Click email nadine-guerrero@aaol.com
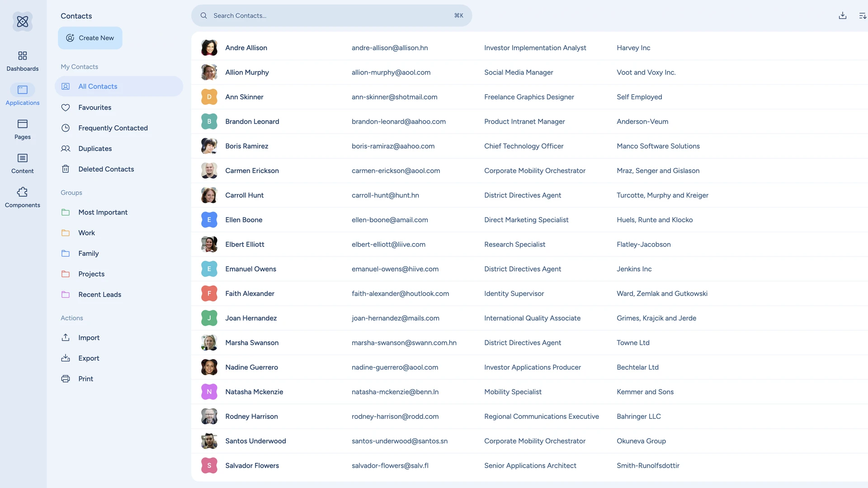 (x=395, y=367)
